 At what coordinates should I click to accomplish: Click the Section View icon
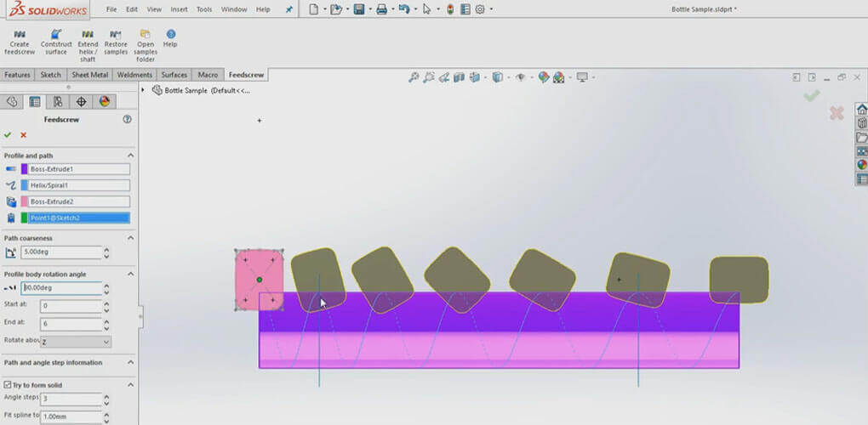[459, 77]
